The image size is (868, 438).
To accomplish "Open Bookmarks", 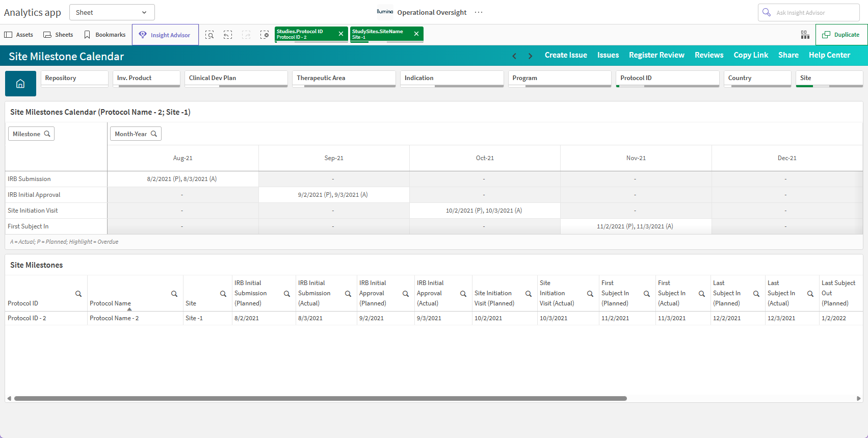I will [x=104, y=35].
